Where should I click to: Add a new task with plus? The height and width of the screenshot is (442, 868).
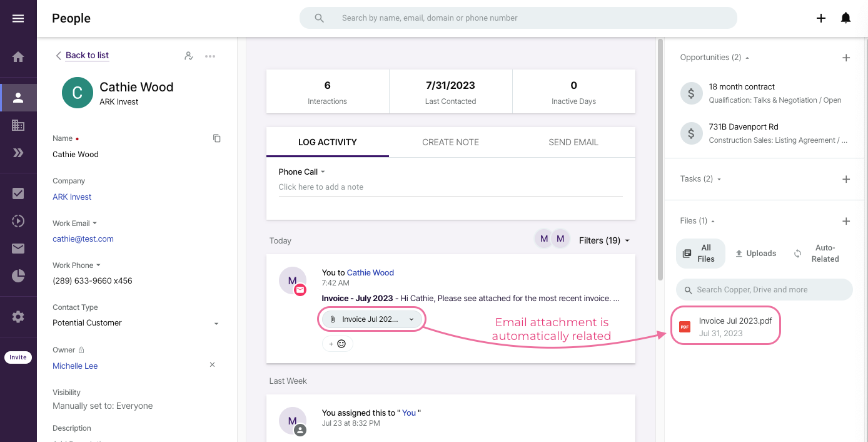coord(846,179)
